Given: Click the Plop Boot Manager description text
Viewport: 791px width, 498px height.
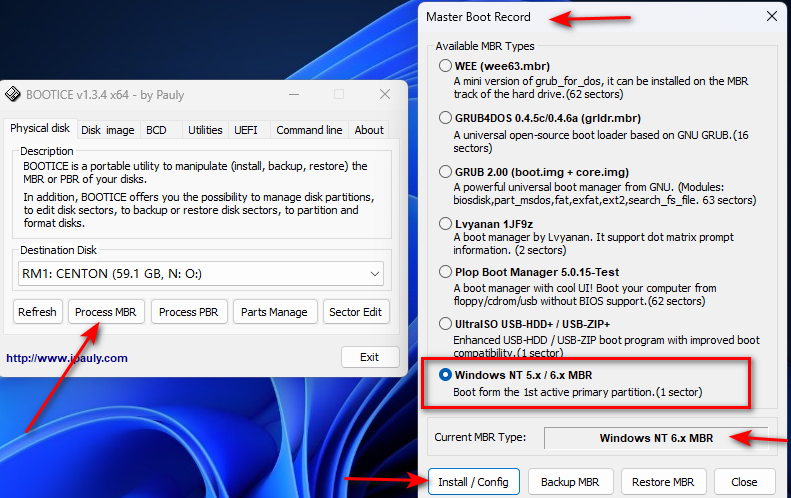Looking at the screenshot, I should click(x=585, y=295).
